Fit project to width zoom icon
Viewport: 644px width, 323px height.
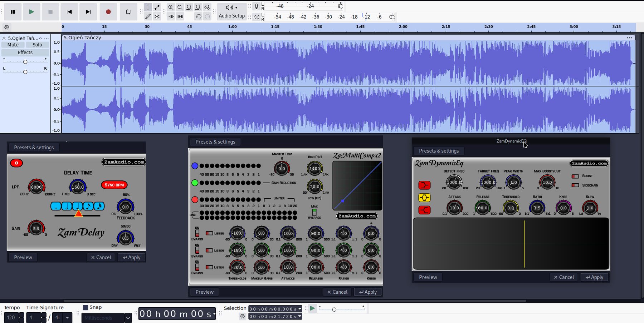tap(198, 7)
